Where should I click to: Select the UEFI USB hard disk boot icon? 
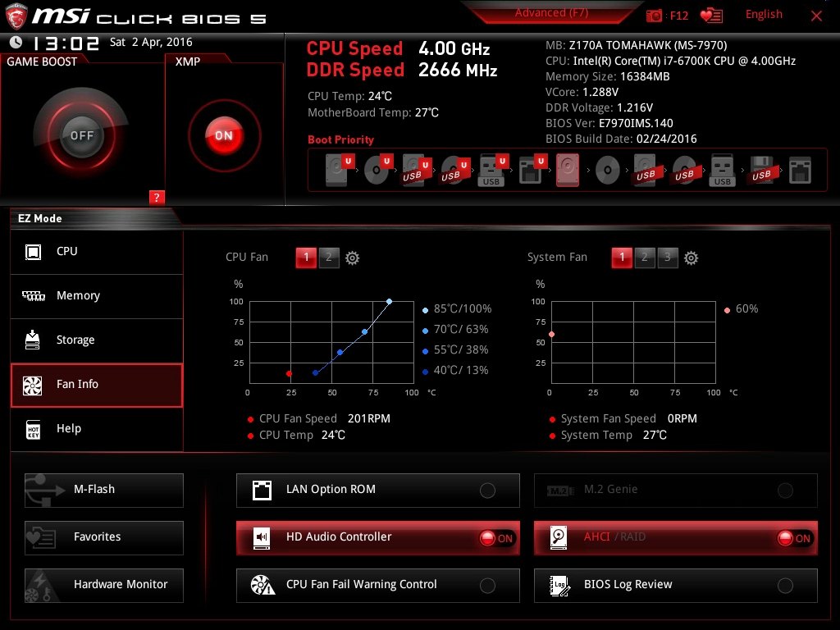point(416,170)
